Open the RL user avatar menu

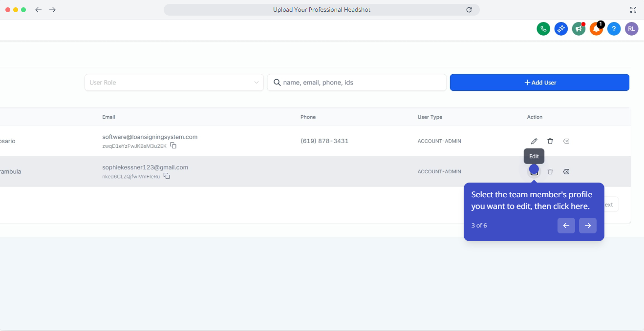[x=631, y=29]
